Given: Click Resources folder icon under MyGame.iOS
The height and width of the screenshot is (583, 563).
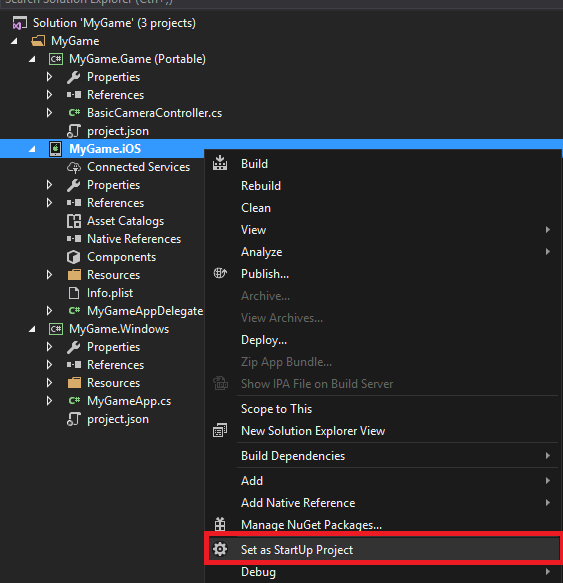Looking at the screenshot, I should point(74,275).
